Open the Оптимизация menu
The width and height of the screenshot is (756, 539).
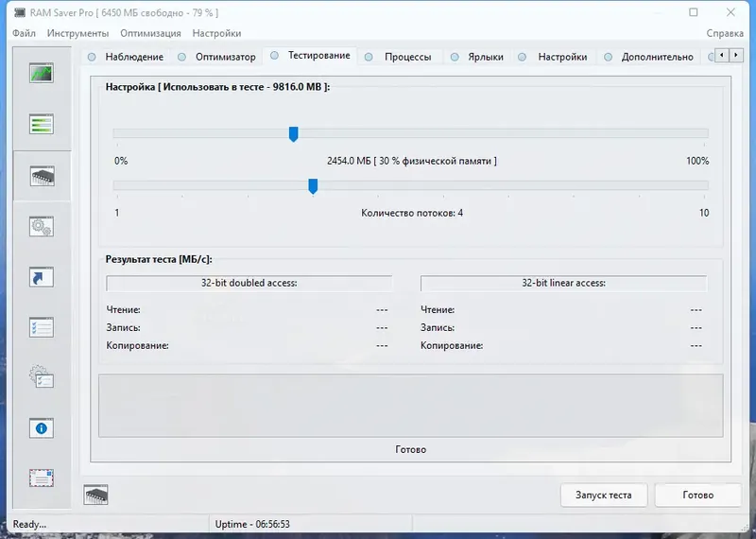pos(150,33)
